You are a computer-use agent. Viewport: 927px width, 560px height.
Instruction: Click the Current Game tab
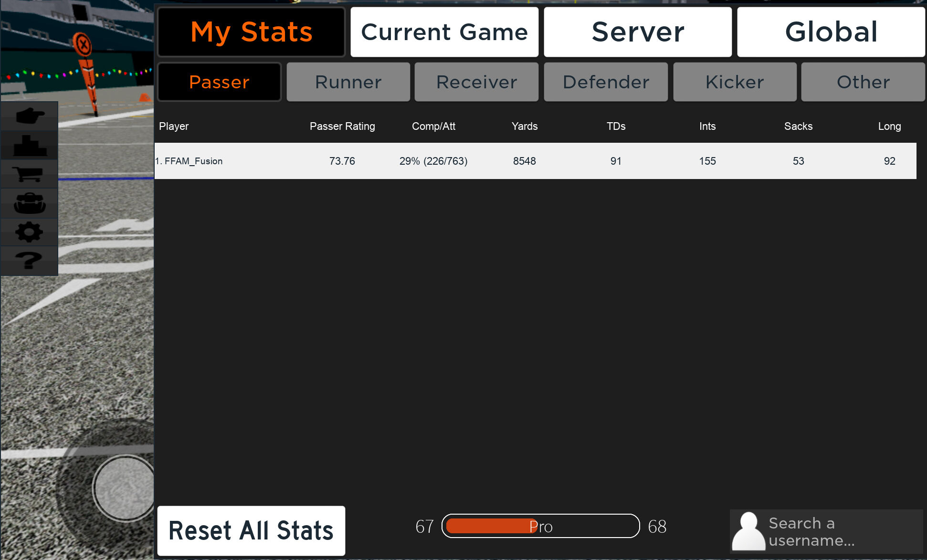point(444,31)
